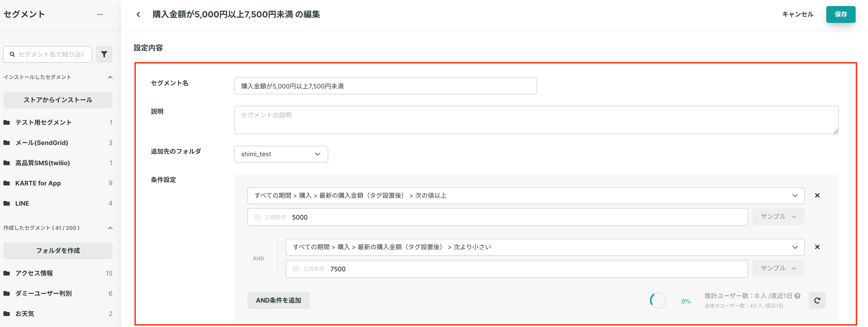Click the AND operator label
This screenshot has height=327, width=868.
(258, 258)
